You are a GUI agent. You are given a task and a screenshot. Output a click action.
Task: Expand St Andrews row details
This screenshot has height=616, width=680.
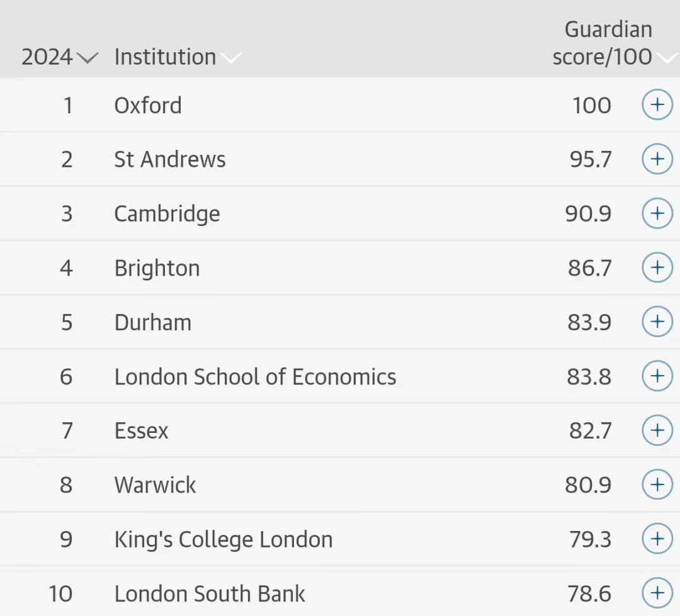pos(657,159)
